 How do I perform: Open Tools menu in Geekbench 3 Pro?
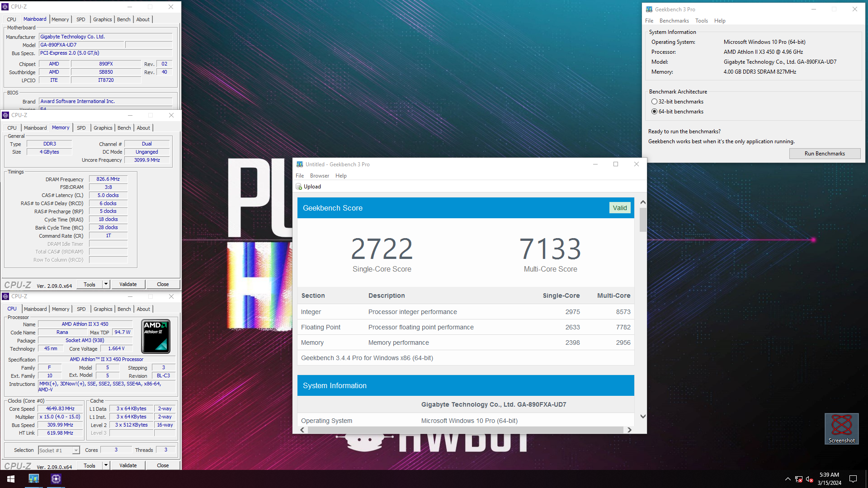click(x=702, y=21)
